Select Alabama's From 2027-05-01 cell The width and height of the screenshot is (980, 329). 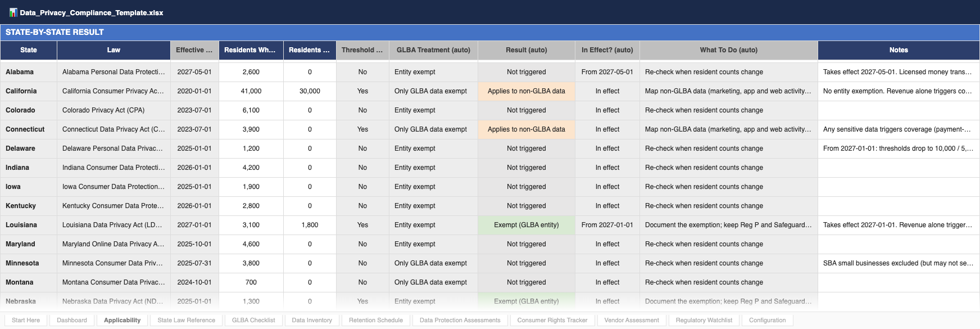(x=607, y=72)
